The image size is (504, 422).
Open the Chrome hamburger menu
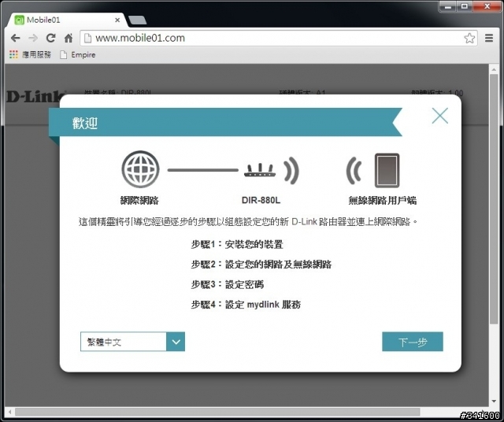(x=489, y=38)
